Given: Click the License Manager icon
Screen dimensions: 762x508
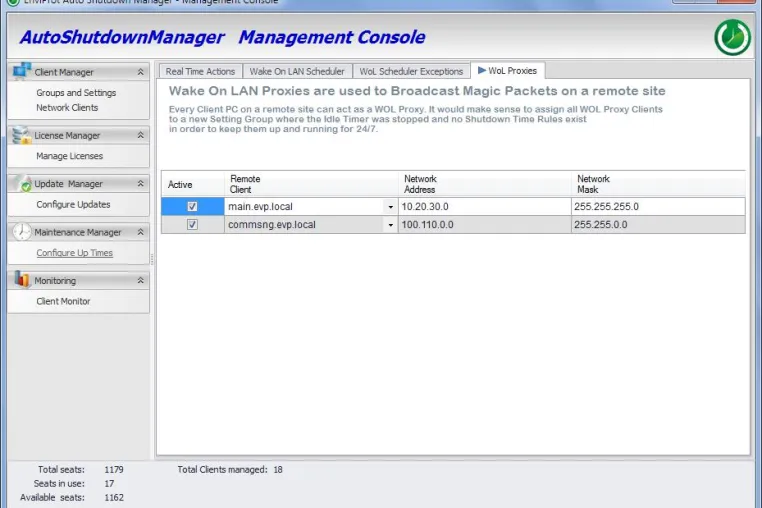Looking at the screenshot, I should tap(21, 135).
